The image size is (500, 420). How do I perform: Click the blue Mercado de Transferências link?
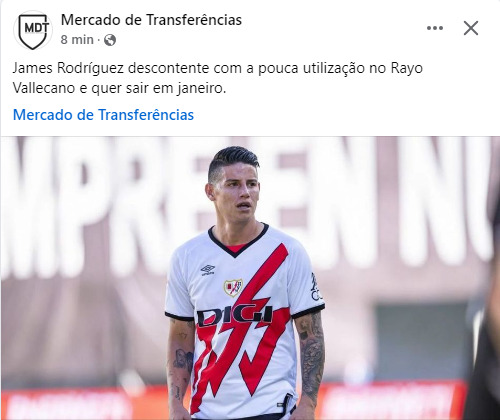[103, 115]
